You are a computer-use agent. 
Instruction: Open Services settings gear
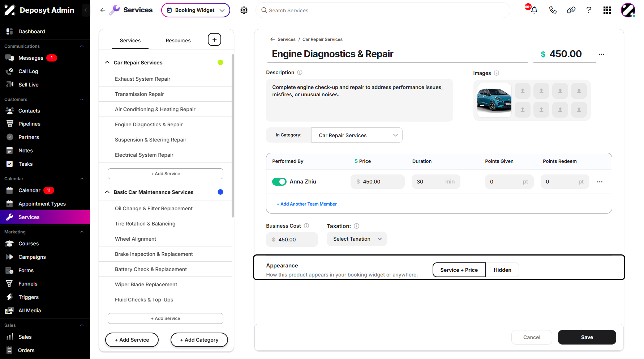[x=244, y=10]
